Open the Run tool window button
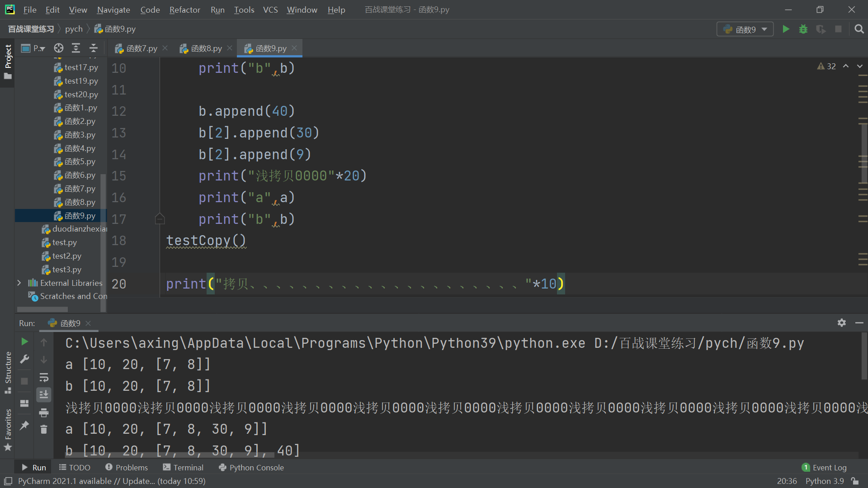This screenshot has height=488, width=868. (x=34, y=467)
